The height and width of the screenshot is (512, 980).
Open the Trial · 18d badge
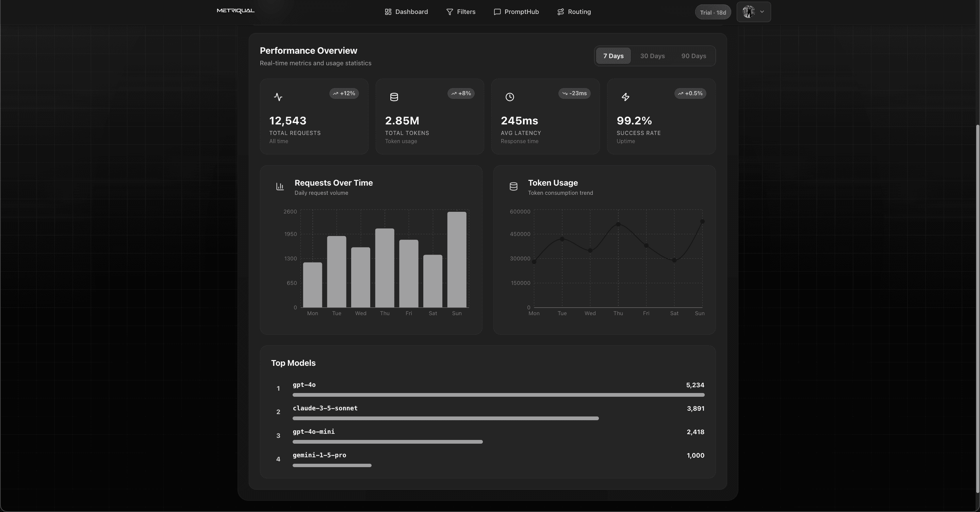[x=713, y=12]
